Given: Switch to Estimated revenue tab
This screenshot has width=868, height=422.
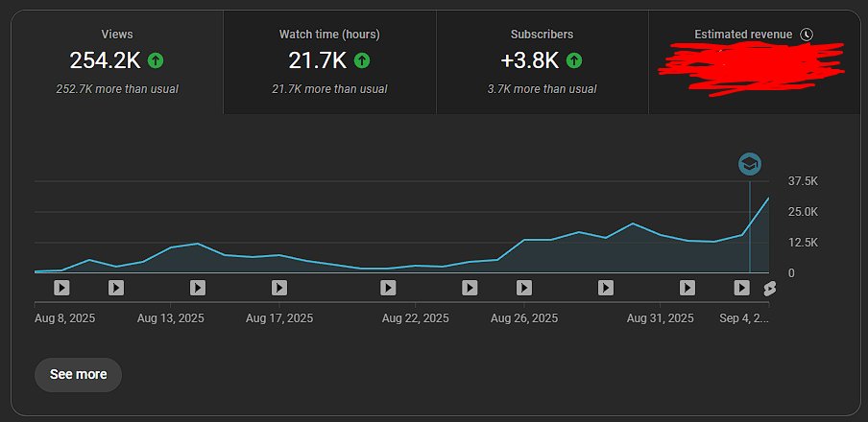Looking at the screenshot, I should 754,62.
